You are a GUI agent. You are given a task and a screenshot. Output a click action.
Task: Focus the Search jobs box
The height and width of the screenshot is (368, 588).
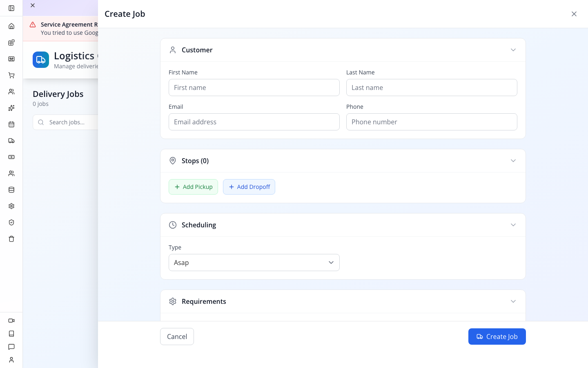click(x=65, y=122)
